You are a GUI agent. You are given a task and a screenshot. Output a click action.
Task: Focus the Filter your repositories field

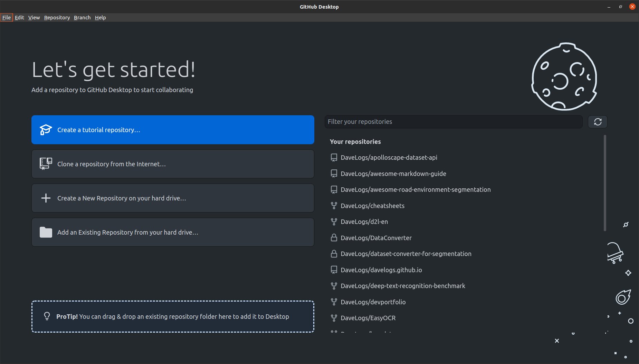(454, 122)
